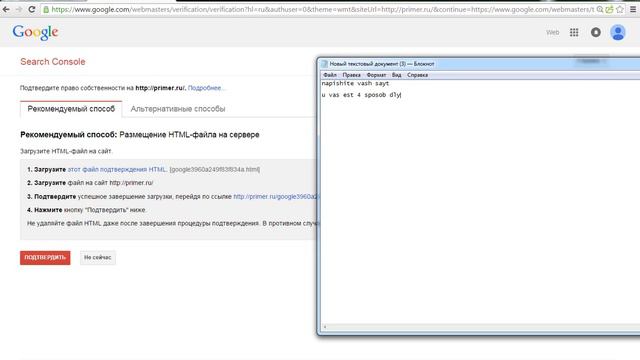The height and width of the screenshot is (360, 640).
Task: Click the 'napishite vash sayt' line in Notepad
Action: pyautogui.click(x=355, y=84)
